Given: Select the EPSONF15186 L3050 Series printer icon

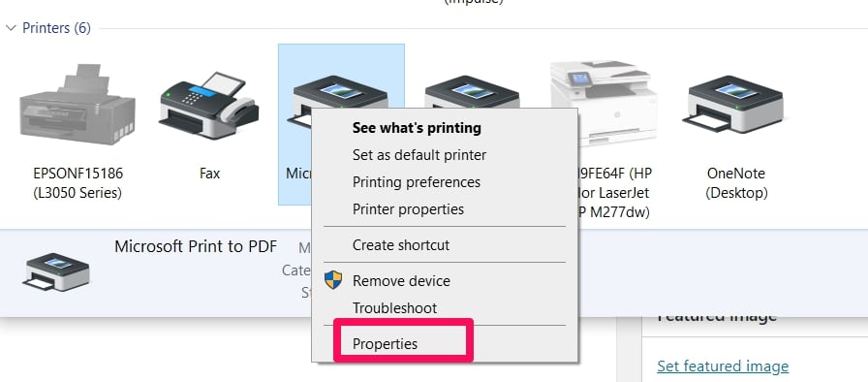Looking at the screenshot, I should point(77,104).
